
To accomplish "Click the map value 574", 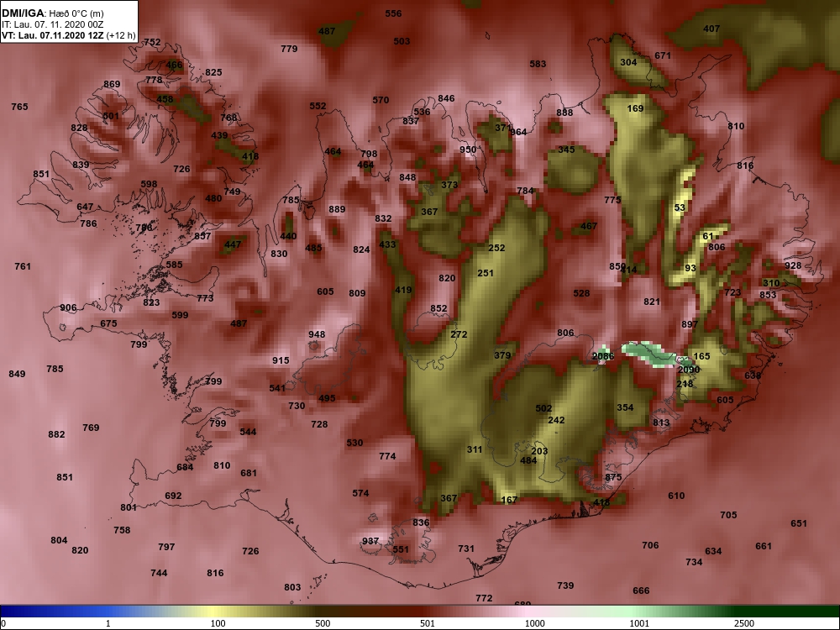I will pyautogui.click(x=360, y=493).
